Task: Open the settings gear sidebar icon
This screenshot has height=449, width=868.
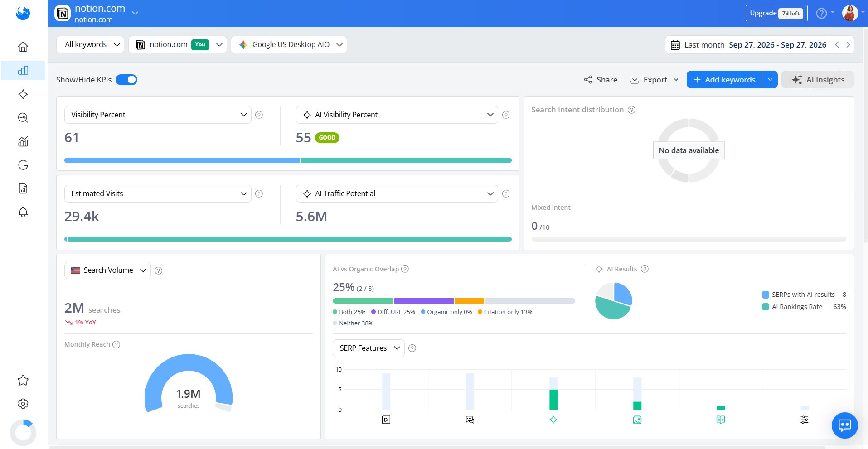Action: pos(23,404)
